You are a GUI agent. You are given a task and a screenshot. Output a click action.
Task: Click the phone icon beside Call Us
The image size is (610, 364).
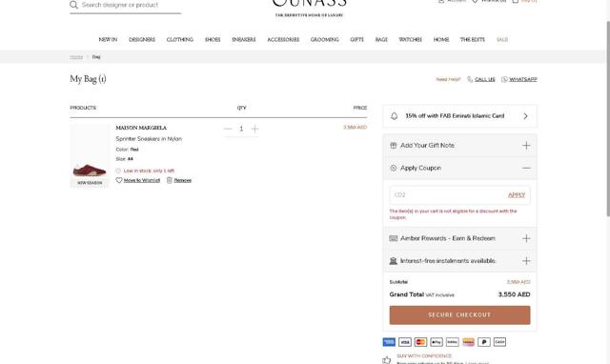click(470, 79)
